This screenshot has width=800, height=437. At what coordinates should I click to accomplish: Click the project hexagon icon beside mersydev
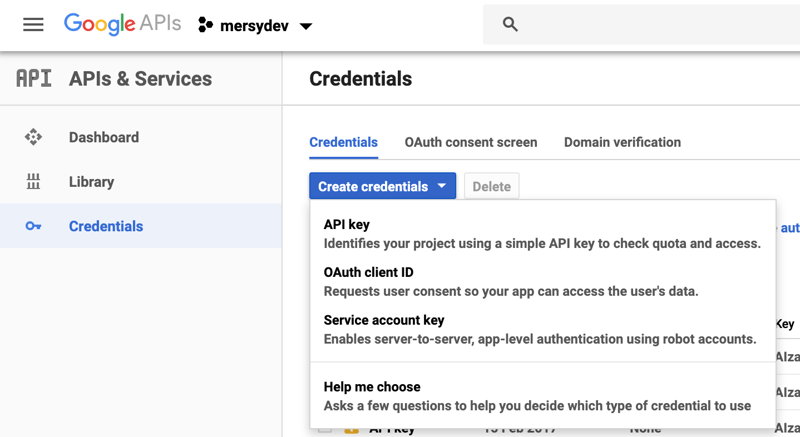pos(206,25)
